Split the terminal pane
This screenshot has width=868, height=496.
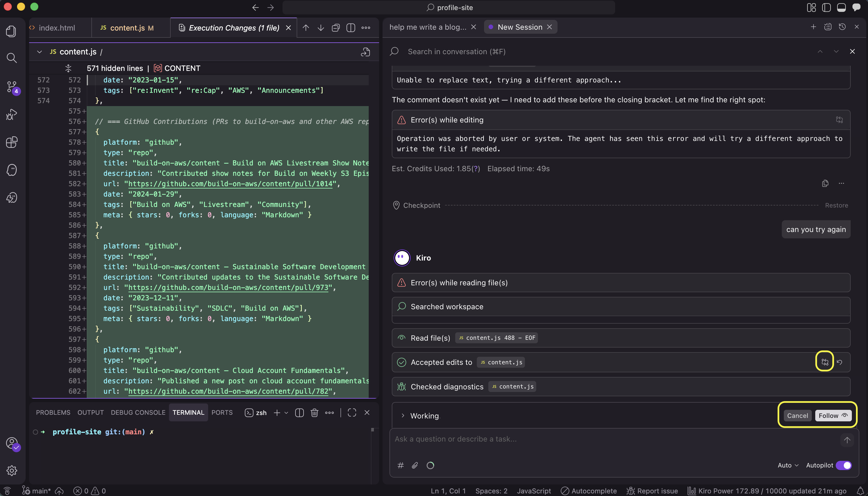tap(300, 412)
